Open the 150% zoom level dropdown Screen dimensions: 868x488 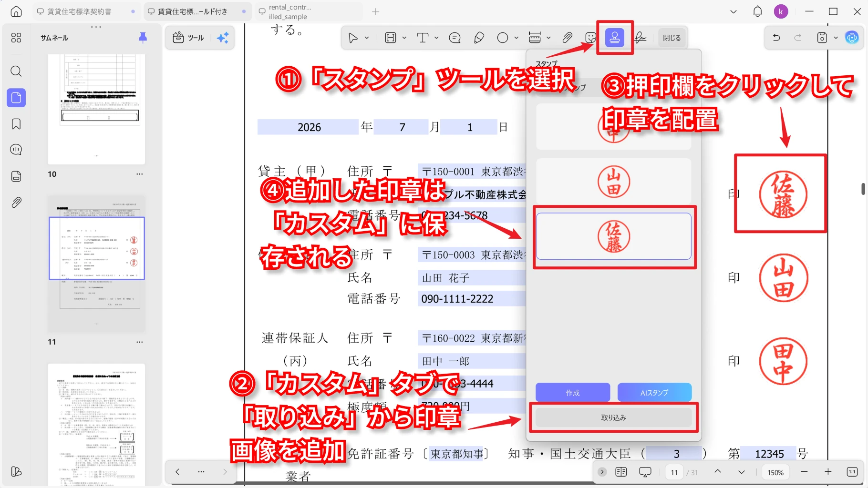(775, 472)
